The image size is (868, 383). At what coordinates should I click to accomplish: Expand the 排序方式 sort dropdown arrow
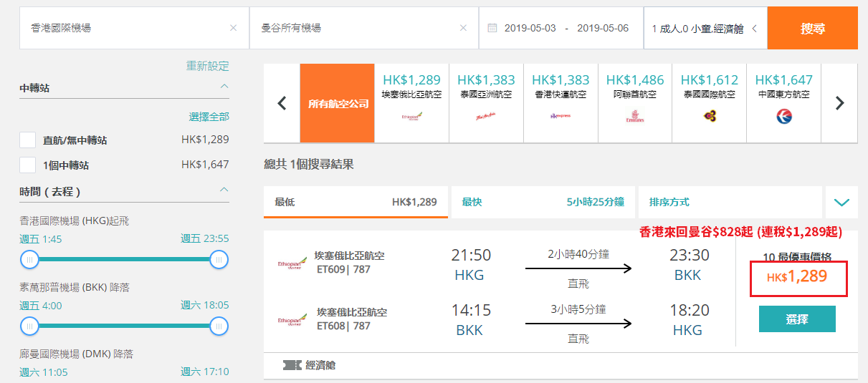pos(841,203)
